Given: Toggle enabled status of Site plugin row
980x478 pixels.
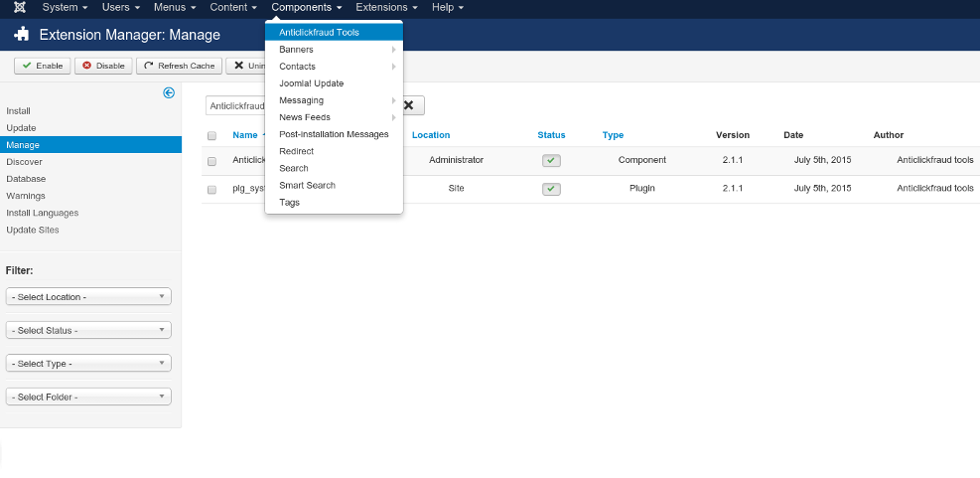Looking at the screenshot, I should click(551, 189).
